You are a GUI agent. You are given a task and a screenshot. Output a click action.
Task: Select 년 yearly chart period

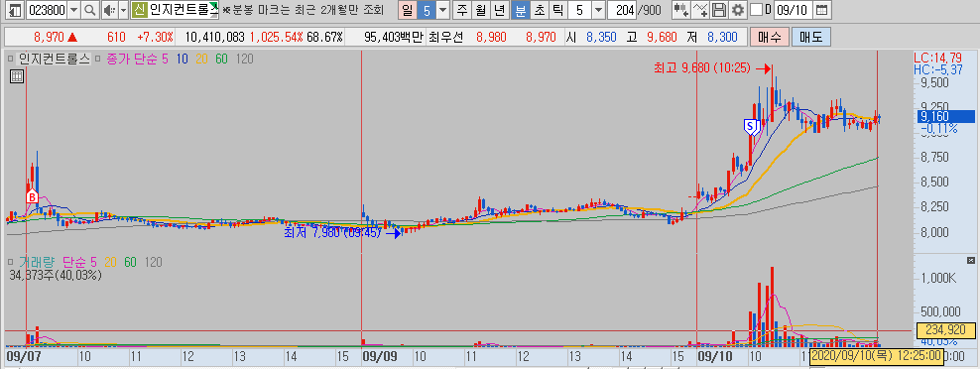coord(499,10)
